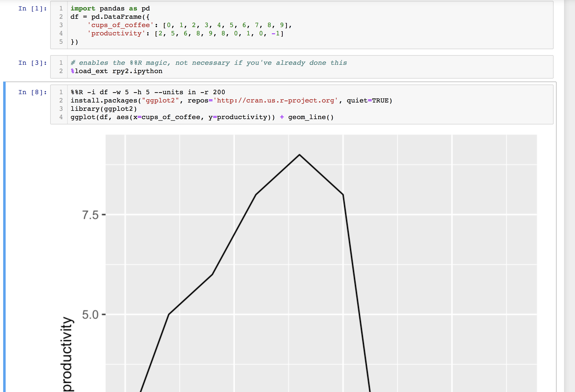Place cursor on the %load_ext rpy2.ipython line

coord(116,71)
